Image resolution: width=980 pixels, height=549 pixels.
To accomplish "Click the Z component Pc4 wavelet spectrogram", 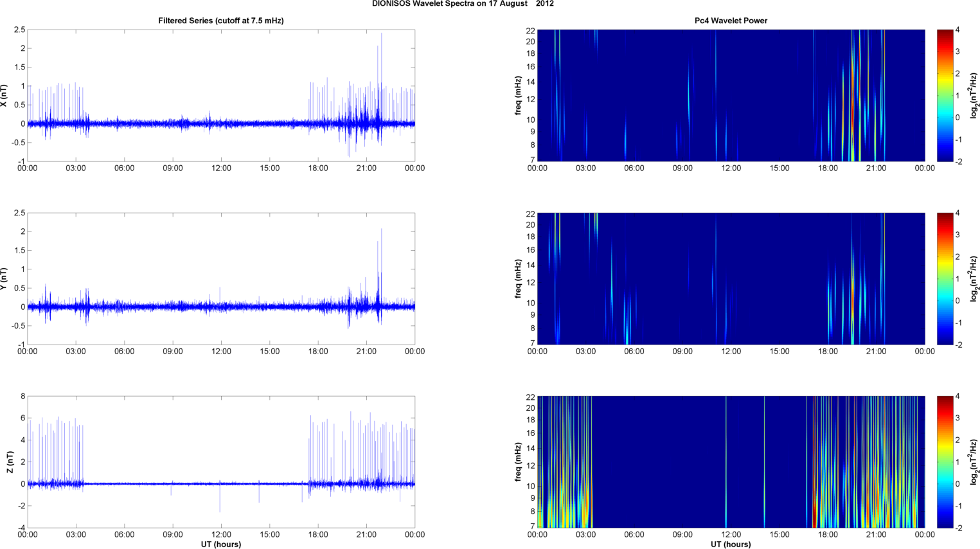I will click(x=731, y=462).
